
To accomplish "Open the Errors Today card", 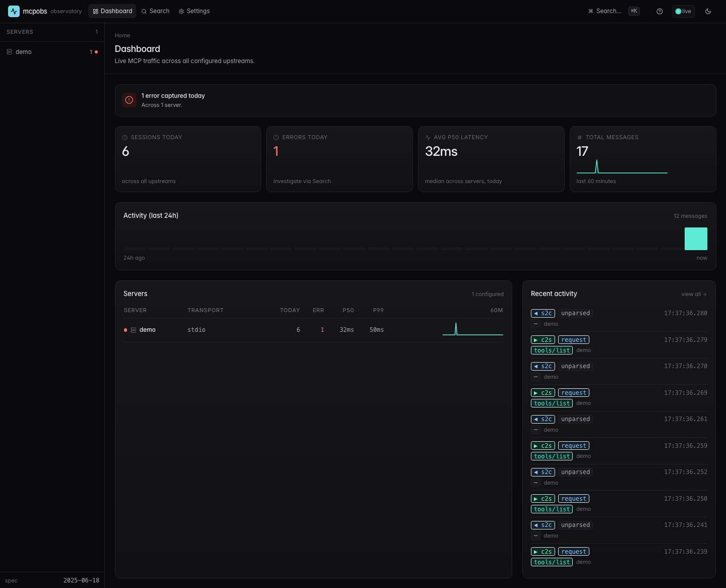I will click(x=339, y=159).
